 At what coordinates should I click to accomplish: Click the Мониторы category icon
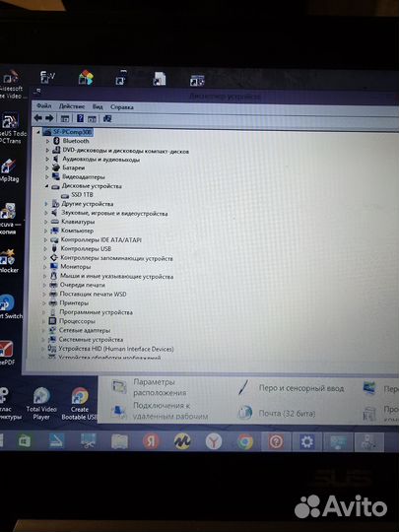54,266
